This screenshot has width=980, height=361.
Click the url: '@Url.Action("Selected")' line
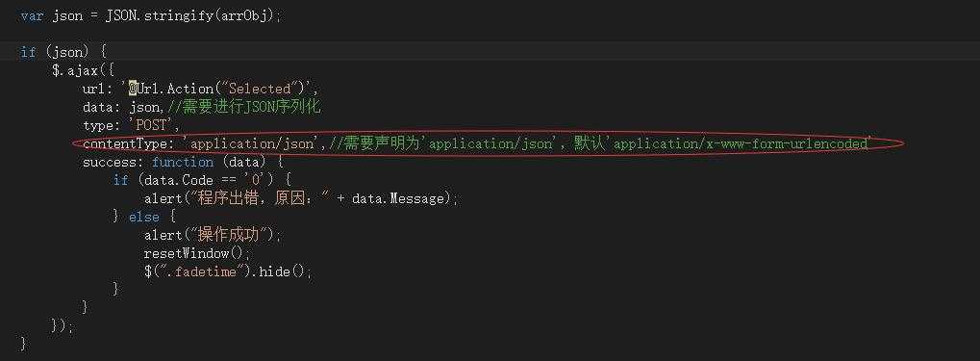pyautogui.click(x=201, y=89)
